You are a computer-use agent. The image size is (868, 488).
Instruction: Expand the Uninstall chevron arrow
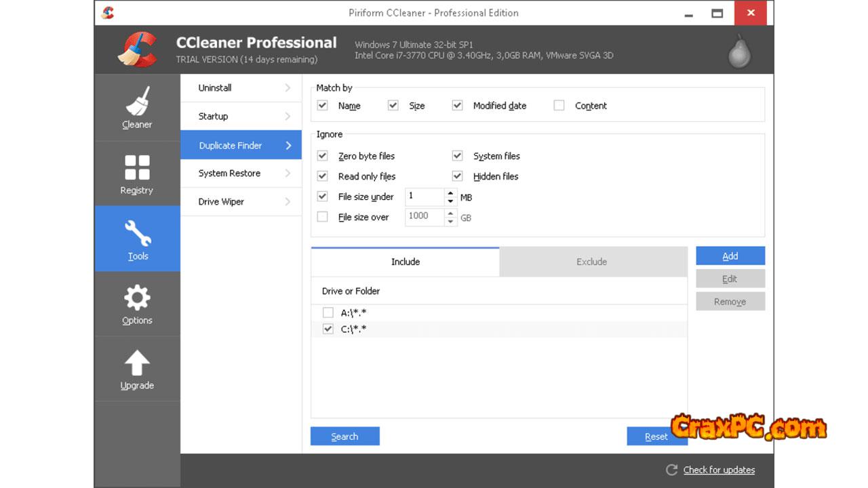pyautogui.click(x=288, y=88)
